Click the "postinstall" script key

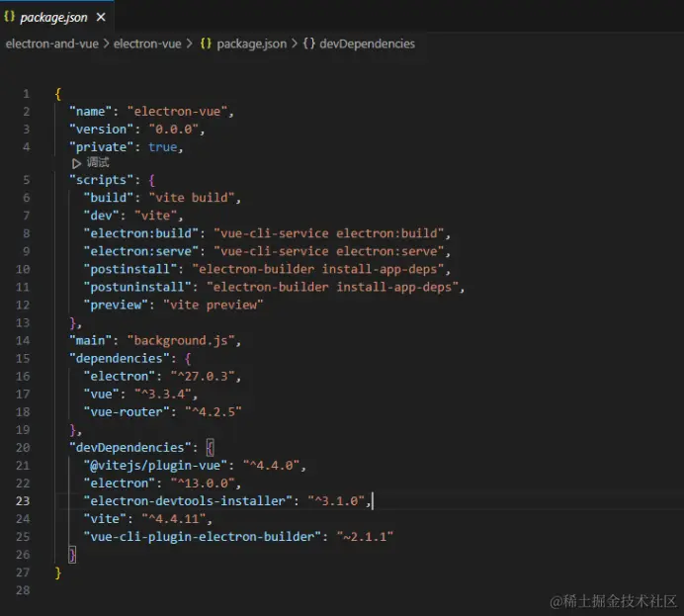point(130,269)
